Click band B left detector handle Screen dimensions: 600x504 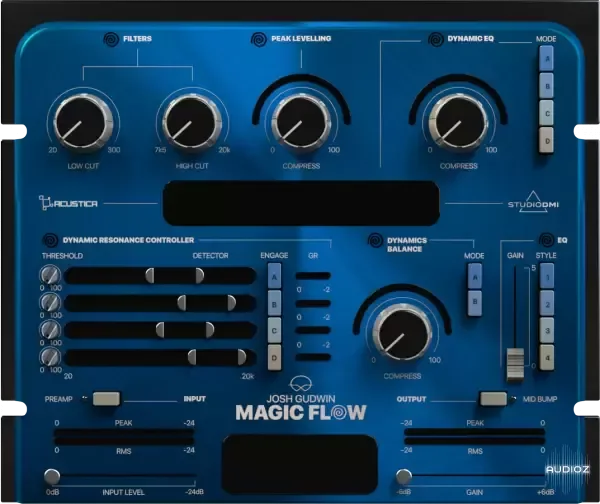[x=182, y=303]
